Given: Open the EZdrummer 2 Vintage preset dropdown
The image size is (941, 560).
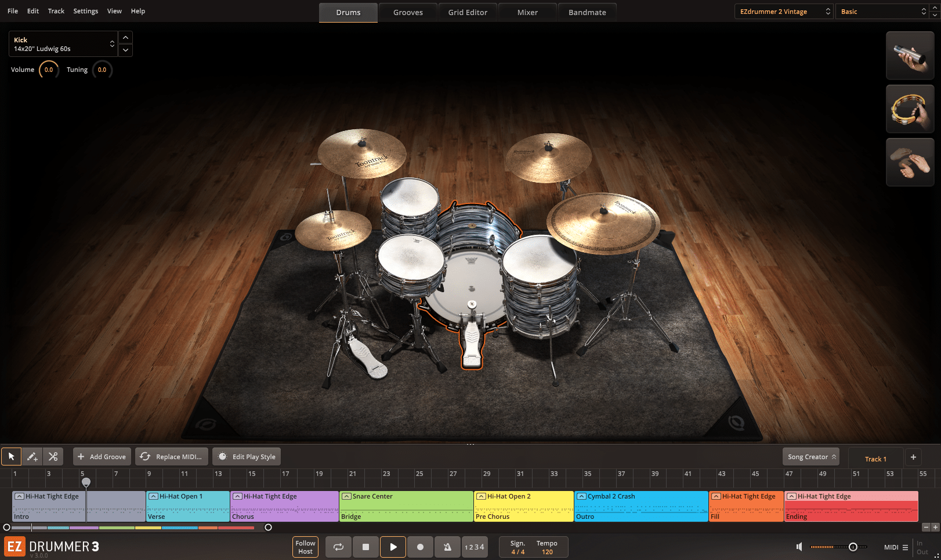Looking at the screenshot, I should click(783, 11).
